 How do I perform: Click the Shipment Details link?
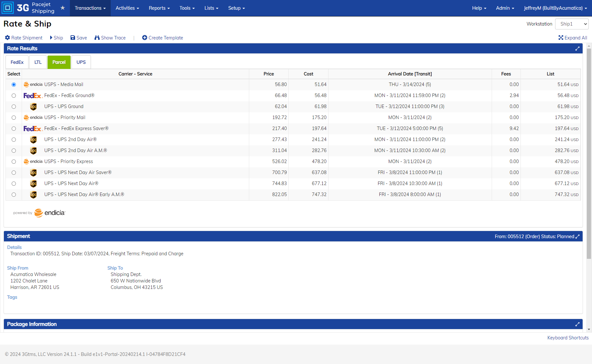pos(14,247)
